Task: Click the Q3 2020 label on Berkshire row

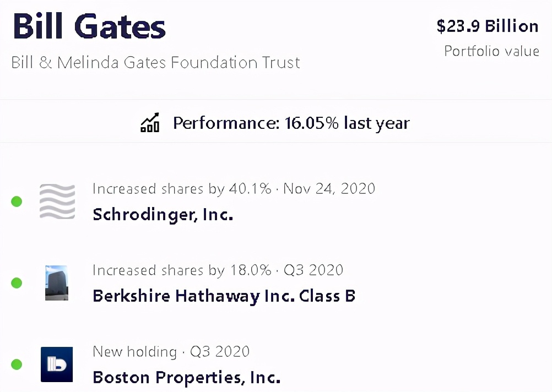Action: tap(313, 270)
